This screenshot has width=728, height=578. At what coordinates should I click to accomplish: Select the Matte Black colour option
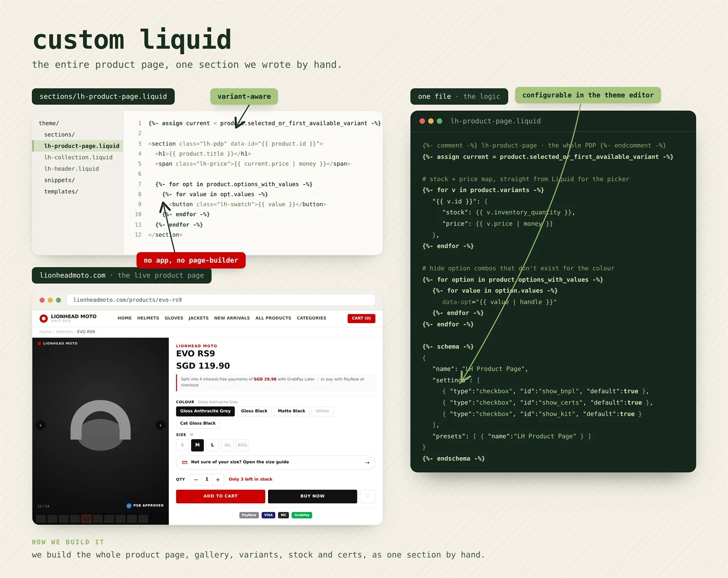click(x=292, y=411)
